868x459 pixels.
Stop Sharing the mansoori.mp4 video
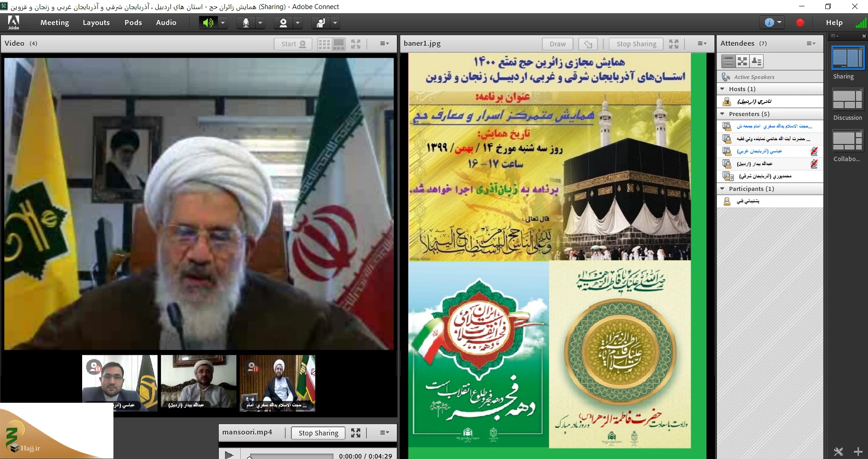point(319,433)
